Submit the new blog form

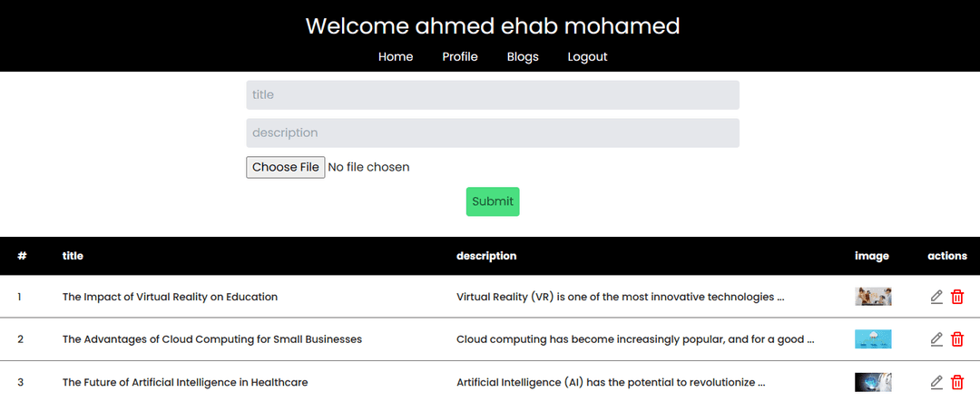[x=493, y=201]
